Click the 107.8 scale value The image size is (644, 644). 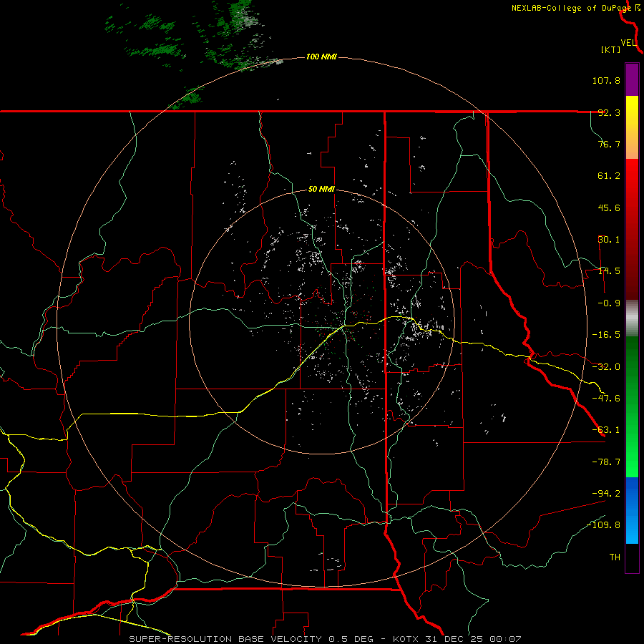point(606,80)
